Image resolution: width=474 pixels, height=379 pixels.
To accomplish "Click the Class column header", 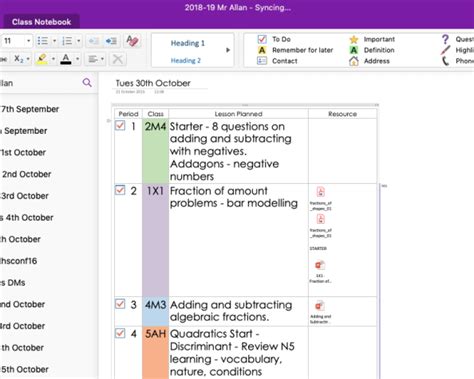I will (x=155, y=114).
